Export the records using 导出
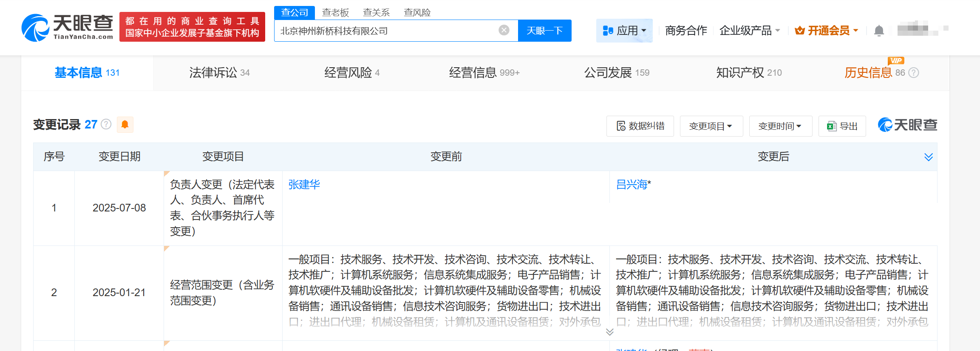This screenshot has width=980, height=351. click(x=842, y=126)
